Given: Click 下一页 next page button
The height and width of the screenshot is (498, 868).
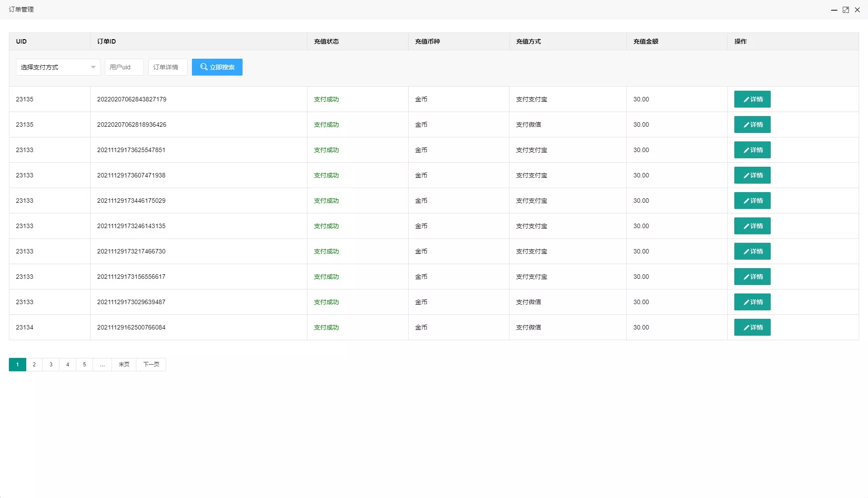Looking at the screenshot, I should click(151, 365).
